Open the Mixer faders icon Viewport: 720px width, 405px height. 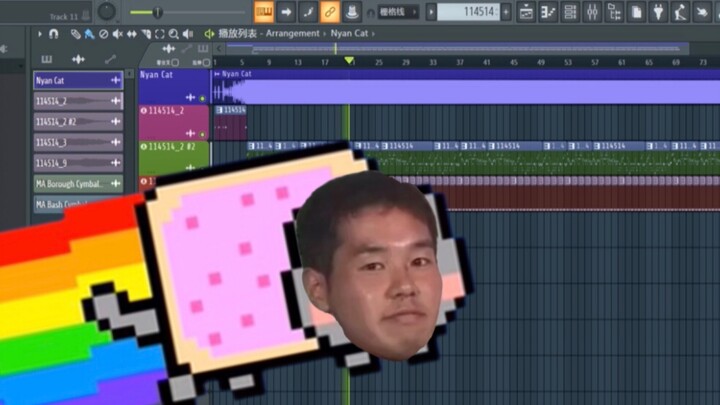(592, 12)
